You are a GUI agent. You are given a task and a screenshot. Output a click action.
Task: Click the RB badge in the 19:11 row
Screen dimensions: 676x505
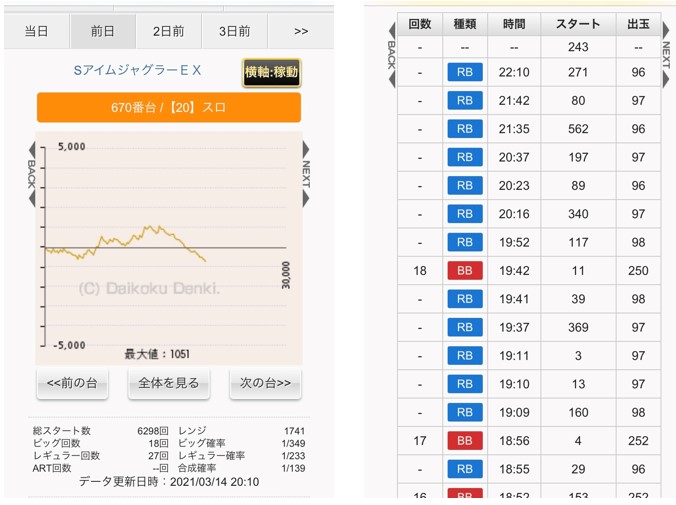(465, 356)
